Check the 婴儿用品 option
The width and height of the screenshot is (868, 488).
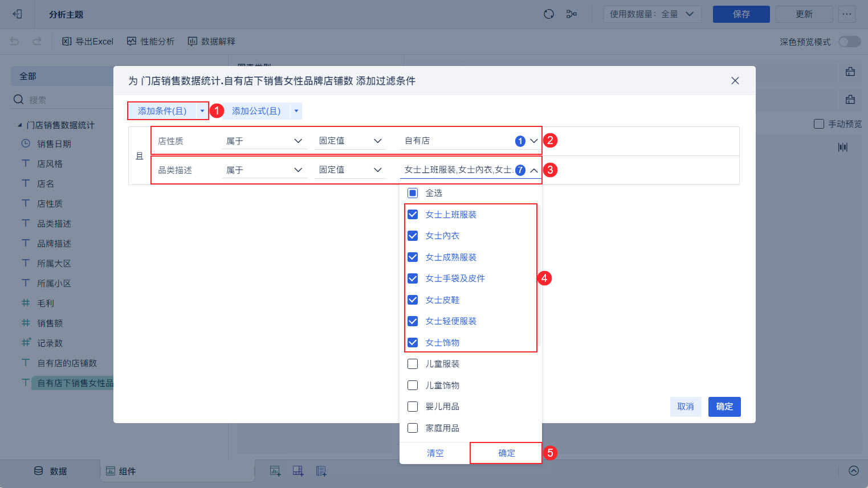click(413, 407)
